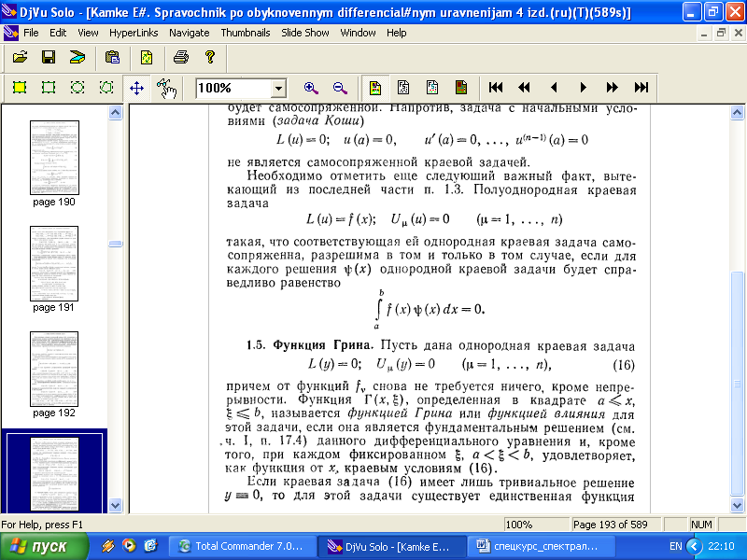This screenshot has width=747, height=560.
Task: Select the filled rectangle selection tool
Action: (20, 88)
